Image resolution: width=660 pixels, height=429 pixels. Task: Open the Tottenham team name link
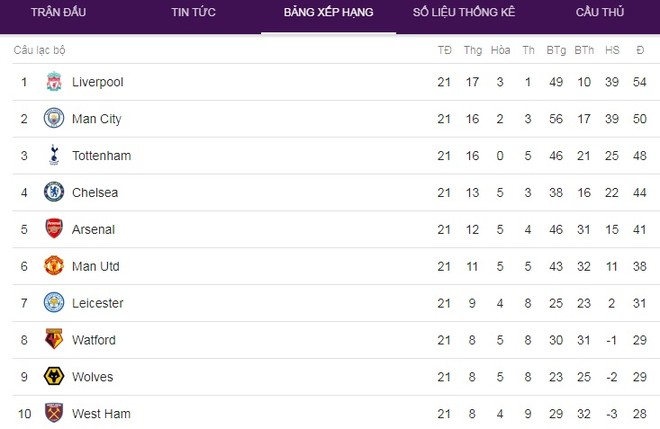pyautogui.click(x=101, y=156)
